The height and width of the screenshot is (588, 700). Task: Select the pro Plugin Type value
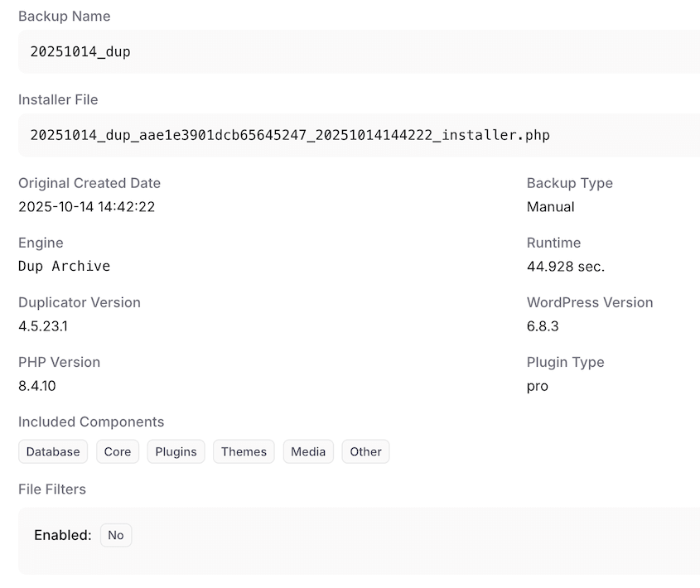click(537, 386)
